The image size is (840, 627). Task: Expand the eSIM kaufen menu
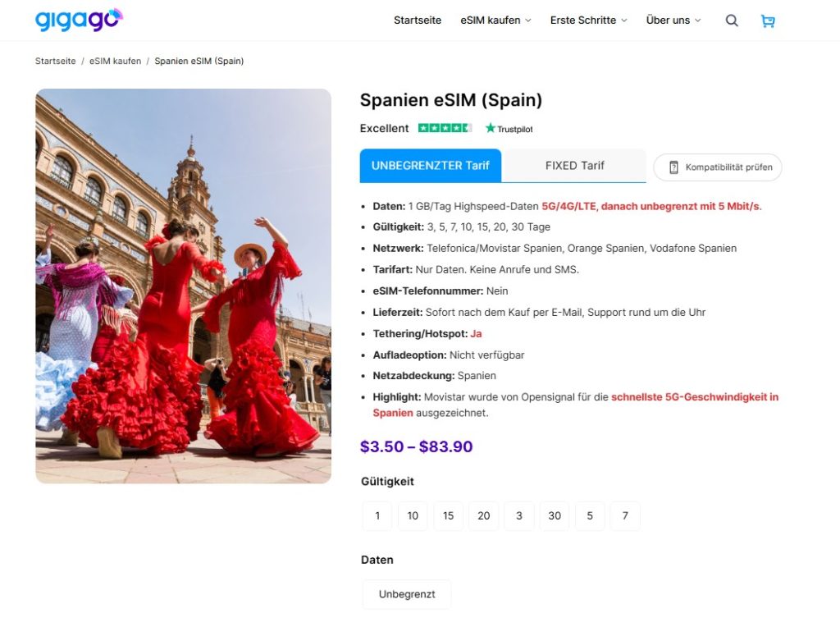tap(495, 21)
